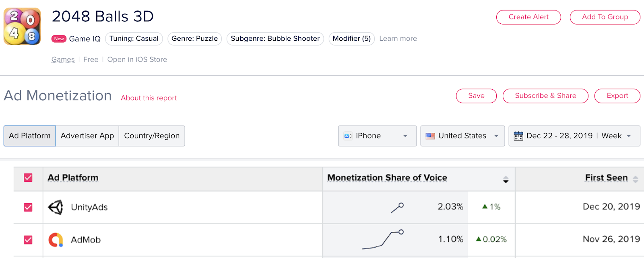
Task: Click the Modifier (5) tag
Action: pos(352,39)
